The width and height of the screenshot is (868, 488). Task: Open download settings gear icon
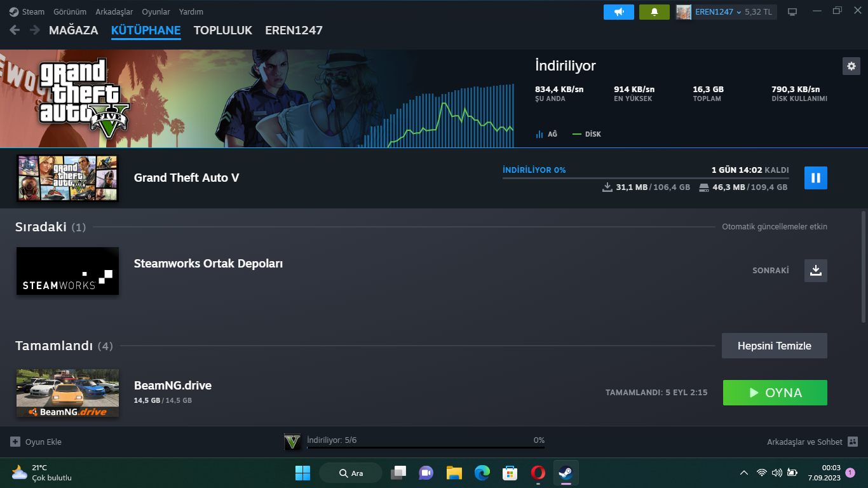[x=851, y=66]
